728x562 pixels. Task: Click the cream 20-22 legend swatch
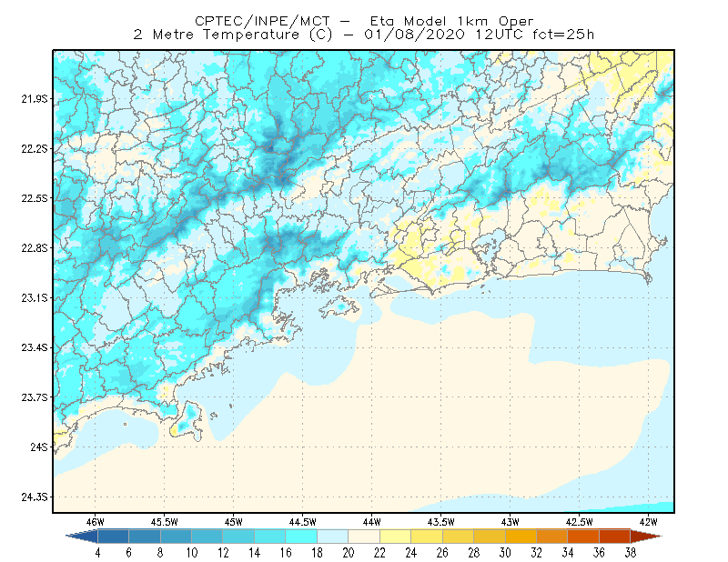(x=364, y=537)
